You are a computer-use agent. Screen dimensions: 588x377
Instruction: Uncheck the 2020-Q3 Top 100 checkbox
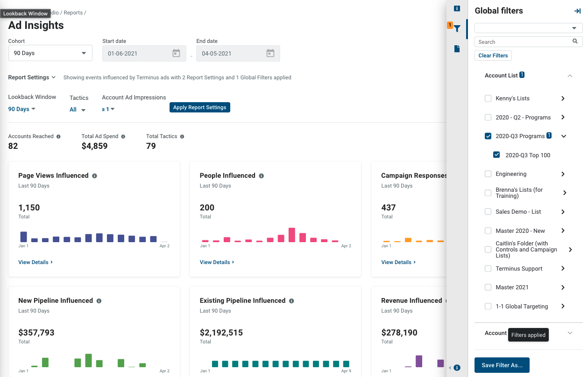pos(497,155)
